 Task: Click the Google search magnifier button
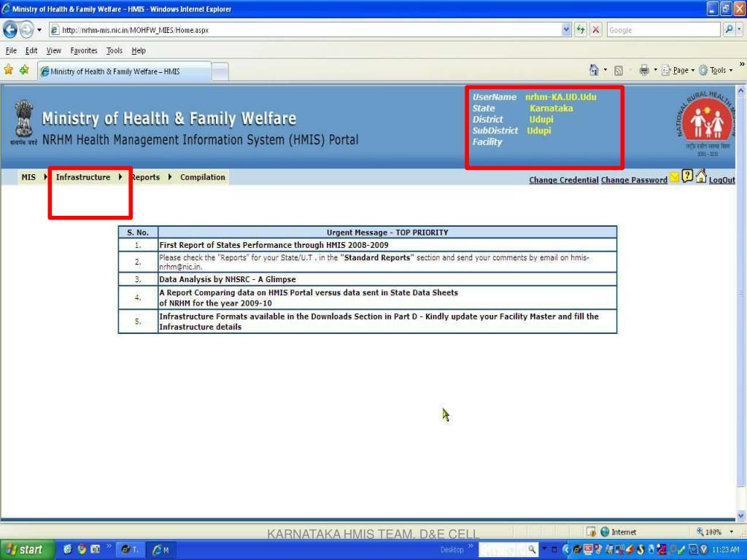(729, 29)
